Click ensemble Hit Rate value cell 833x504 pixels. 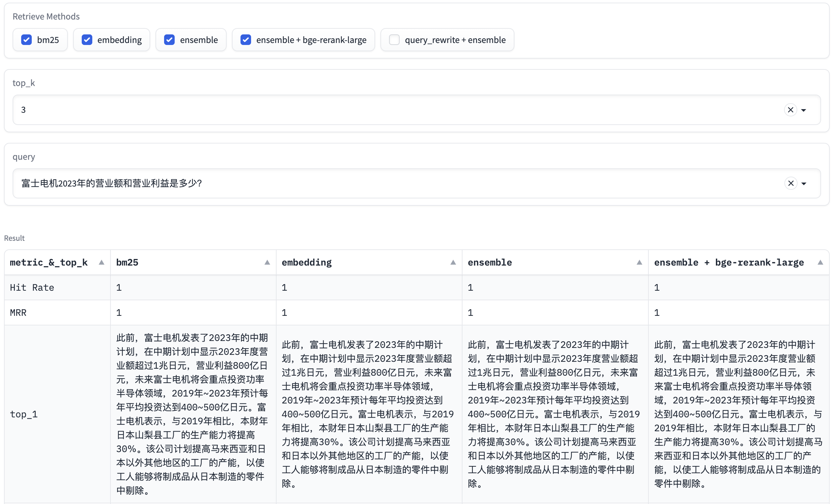tap(555, 288)
